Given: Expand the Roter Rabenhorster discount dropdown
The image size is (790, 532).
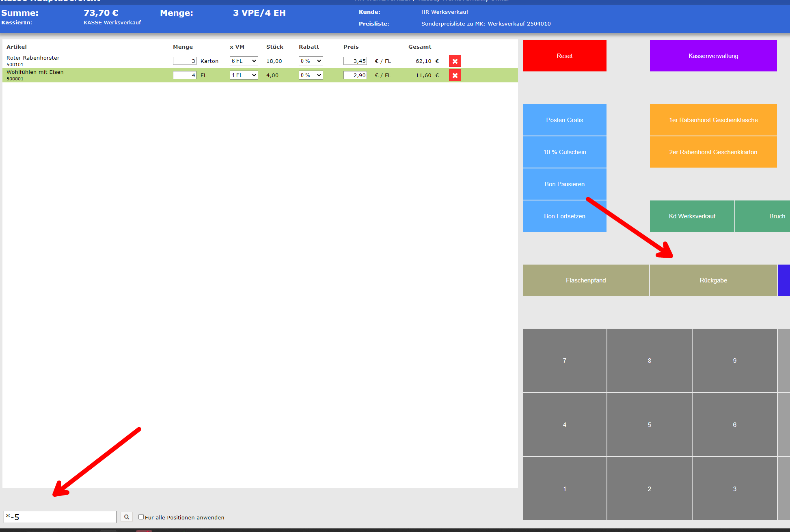Looking at the screenshot, I should tap(311, 61).
